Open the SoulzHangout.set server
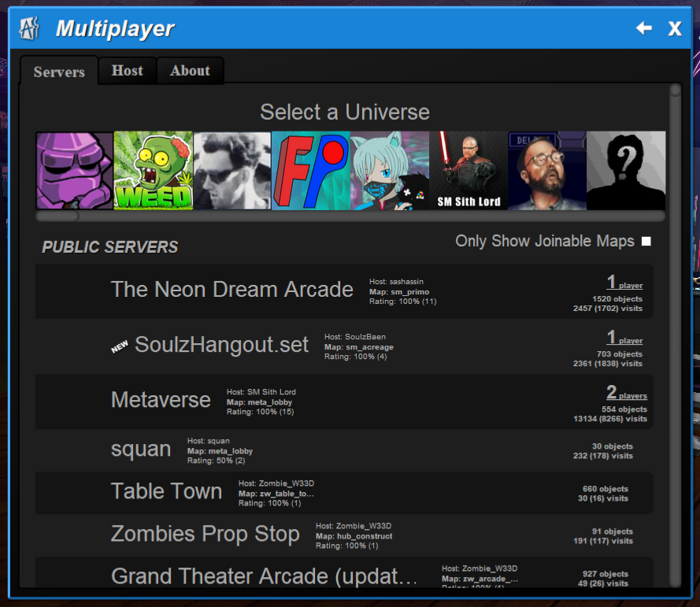 344,346
